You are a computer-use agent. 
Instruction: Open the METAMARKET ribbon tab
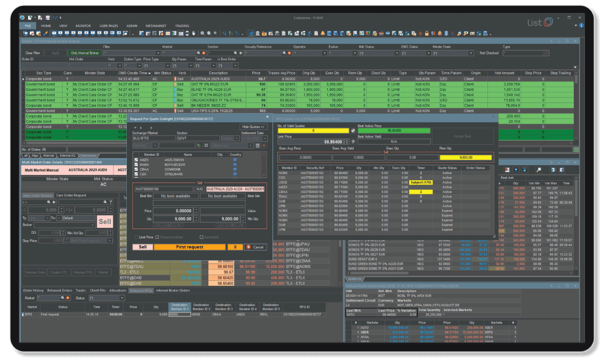[x=156, y=26]
